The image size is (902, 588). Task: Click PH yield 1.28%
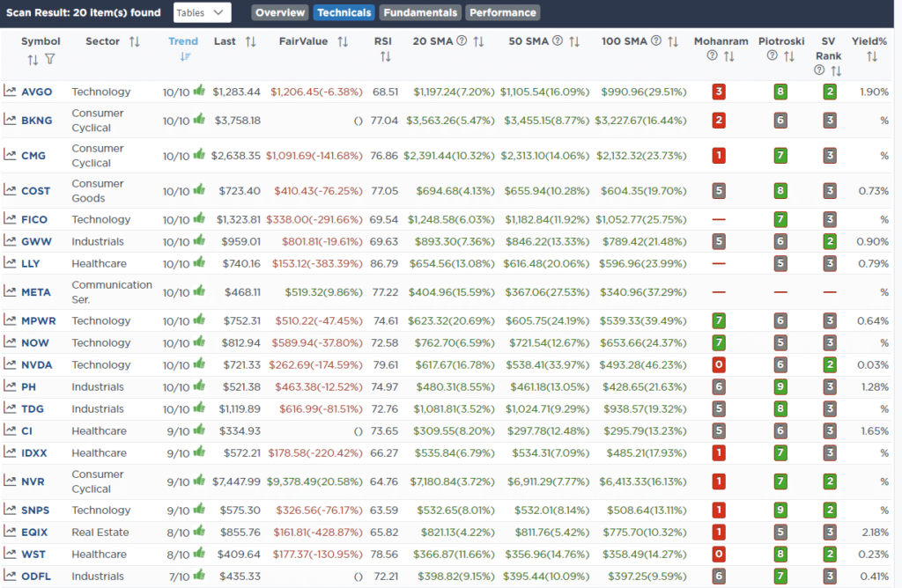pyautogui.click(x=875, y=386)
